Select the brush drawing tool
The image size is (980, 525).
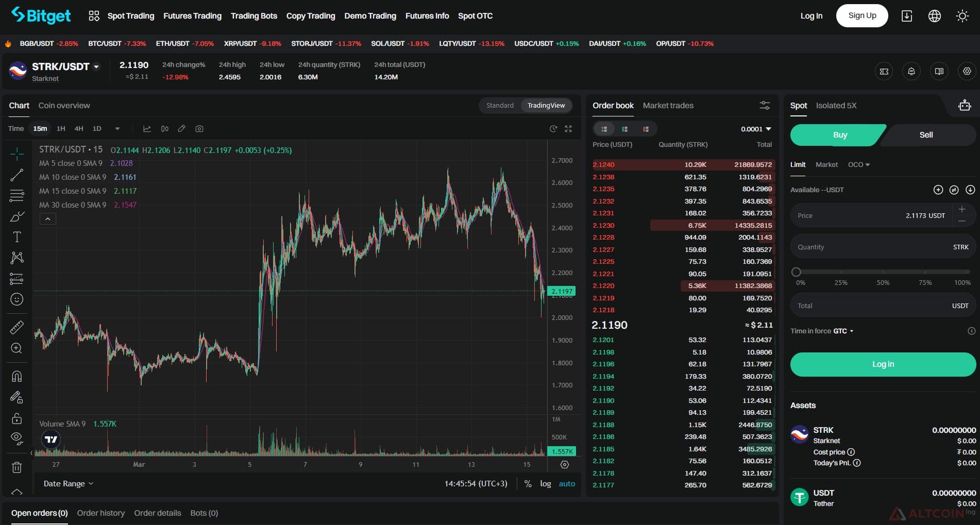pos(16,216)
